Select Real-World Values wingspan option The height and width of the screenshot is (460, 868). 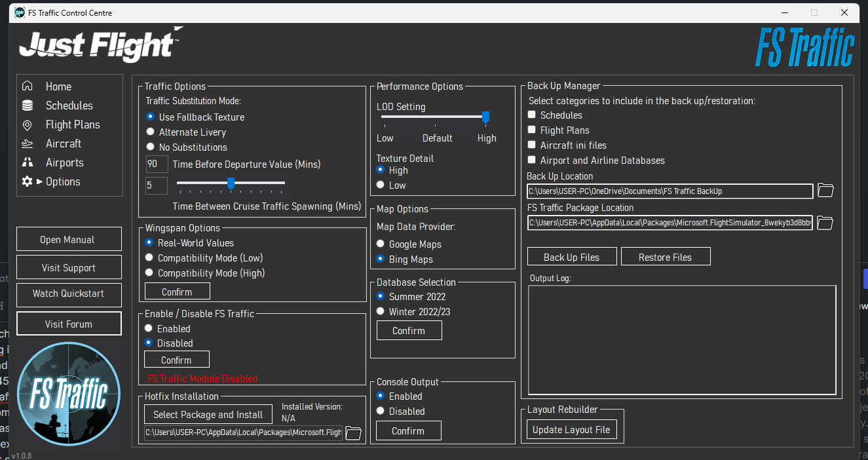click(x=149, y=242)
